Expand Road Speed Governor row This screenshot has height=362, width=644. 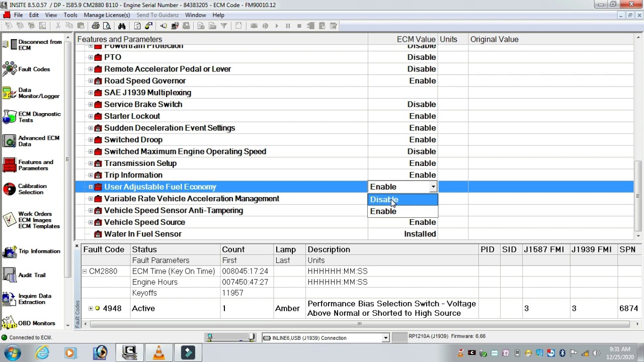pos(91,81)
